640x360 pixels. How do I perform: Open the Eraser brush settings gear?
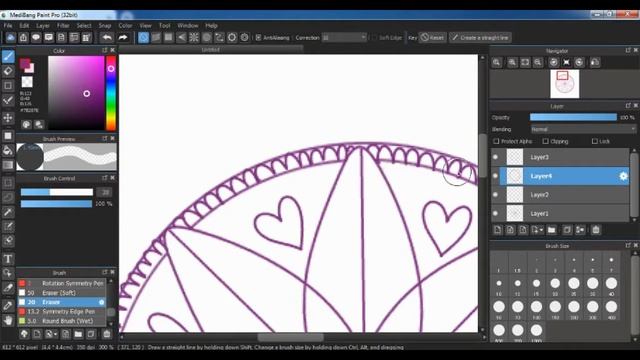102,302
